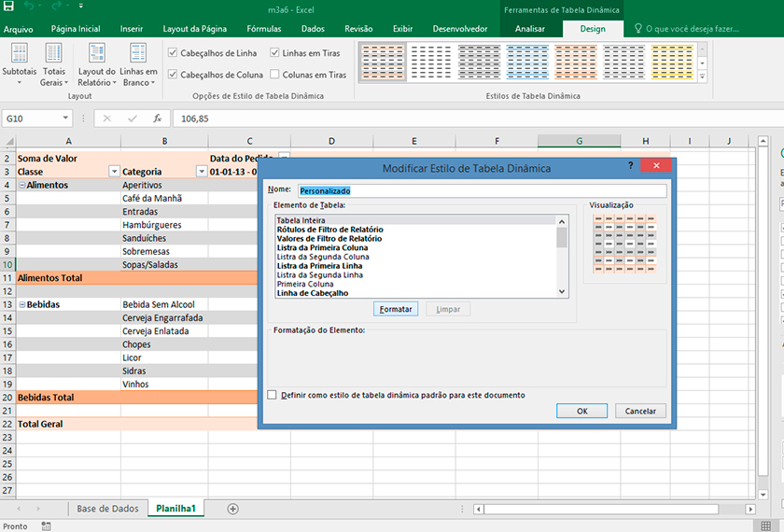Switch to Página Inicial tab
This screenshot has height=532, width=784.
[76, 29]
